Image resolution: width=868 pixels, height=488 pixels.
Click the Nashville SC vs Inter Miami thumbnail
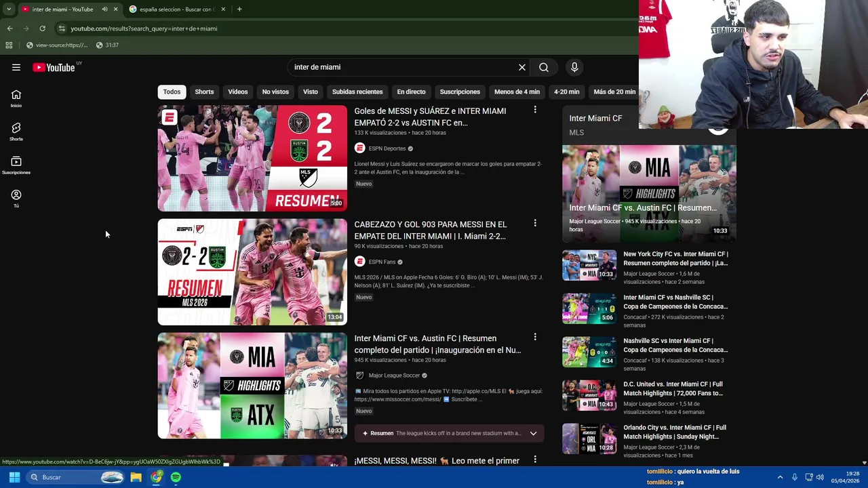coord(589,352)
